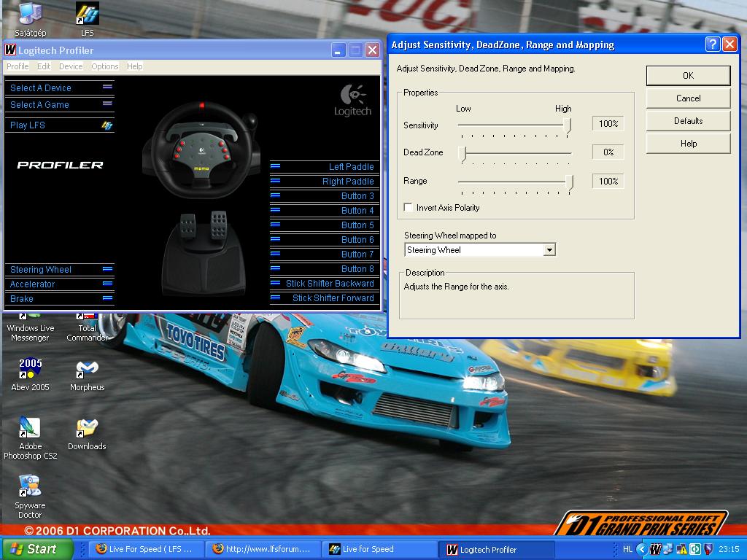Open the Button 7 assignment menu
The height and width of the screenshot is (560, 747).
pyautogui.click(x=325, y=254)
